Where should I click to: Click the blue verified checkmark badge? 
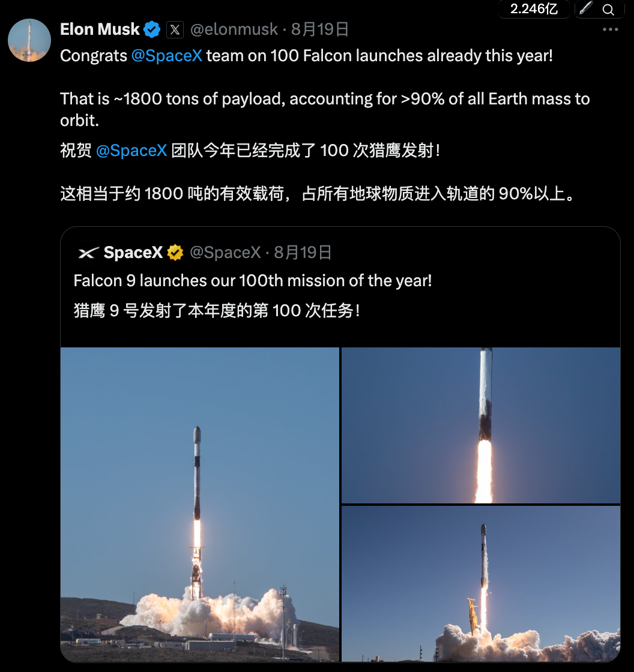coord(151,29)
